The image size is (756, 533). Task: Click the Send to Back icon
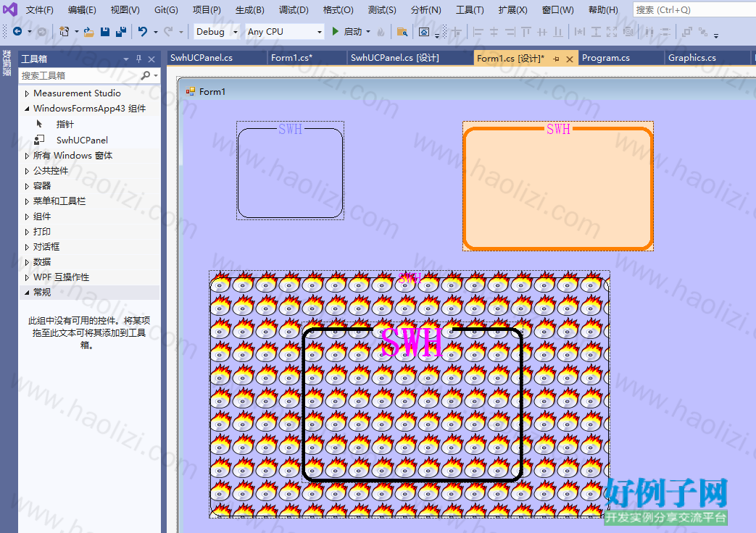tap(703, 32)
